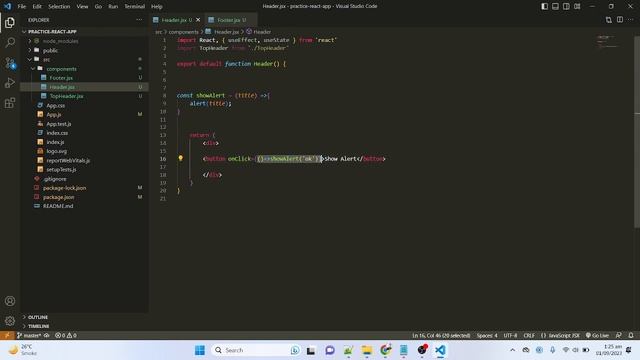Image resolution: width=640 pixels, height=360 pixels.
Task: Click the Visual Studio Code taskbar icon
Action: [x=440, y=350]
